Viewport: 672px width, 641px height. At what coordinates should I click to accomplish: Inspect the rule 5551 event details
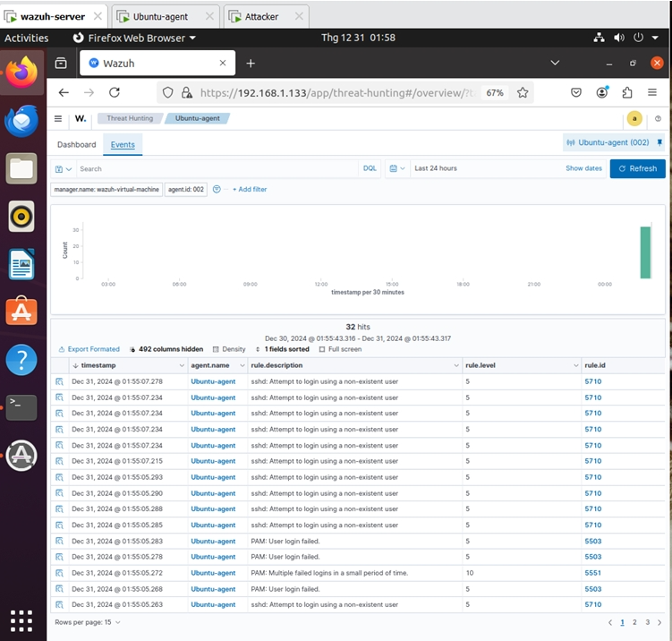(x=59, y=573)
